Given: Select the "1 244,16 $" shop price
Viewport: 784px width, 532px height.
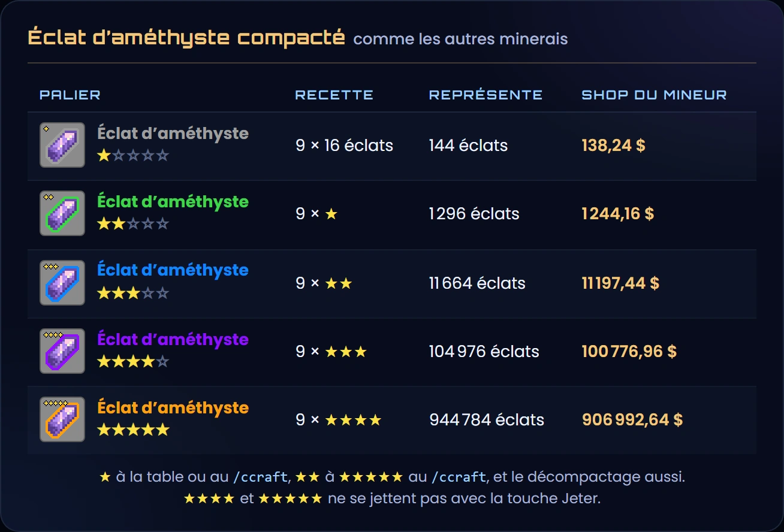Looking at the screenshot, I should 618,214.
